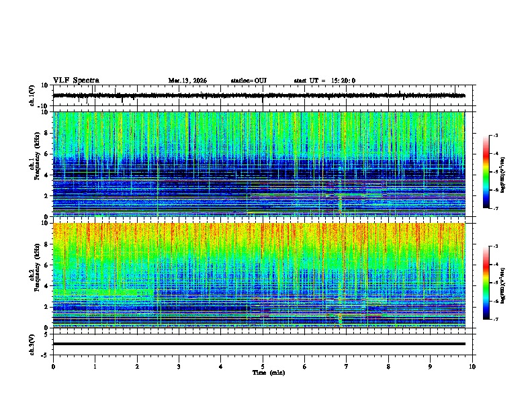
Task: Click the "start UT = 15:20:0" text
Action: point(324,81)
